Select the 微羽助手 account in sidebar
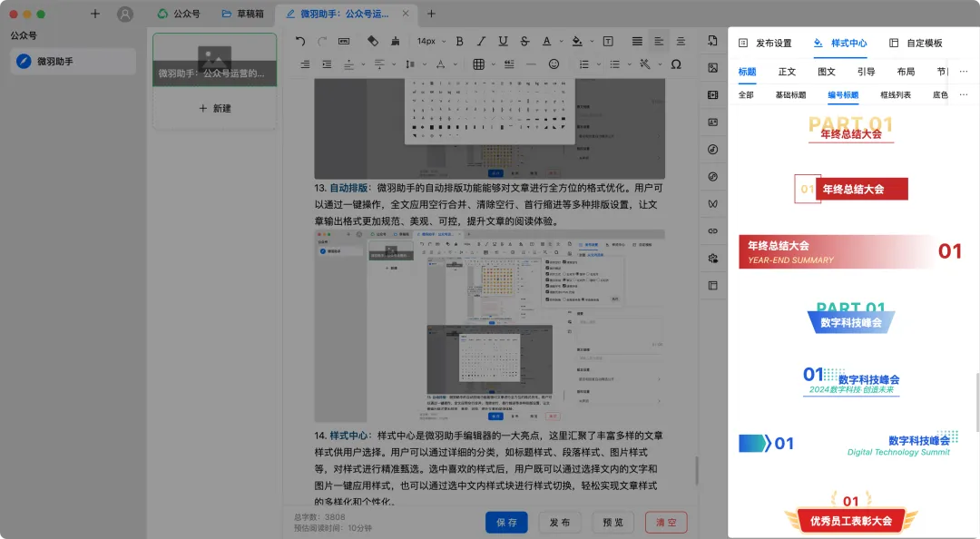The image size is (980, 539). [73, 62]
